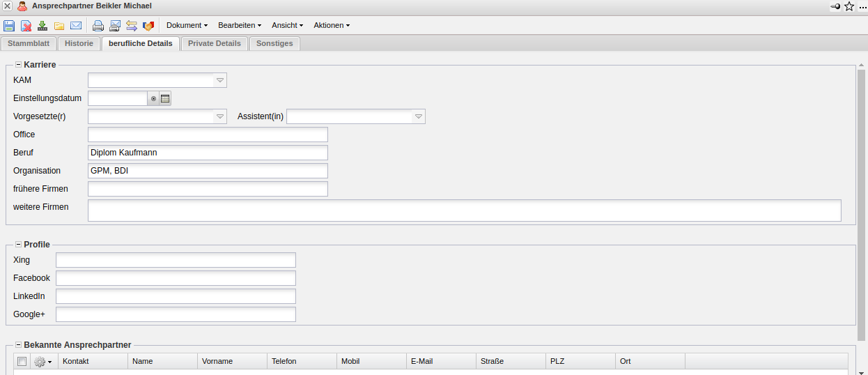Open the Dokument menu

click(x=187, y=26)
